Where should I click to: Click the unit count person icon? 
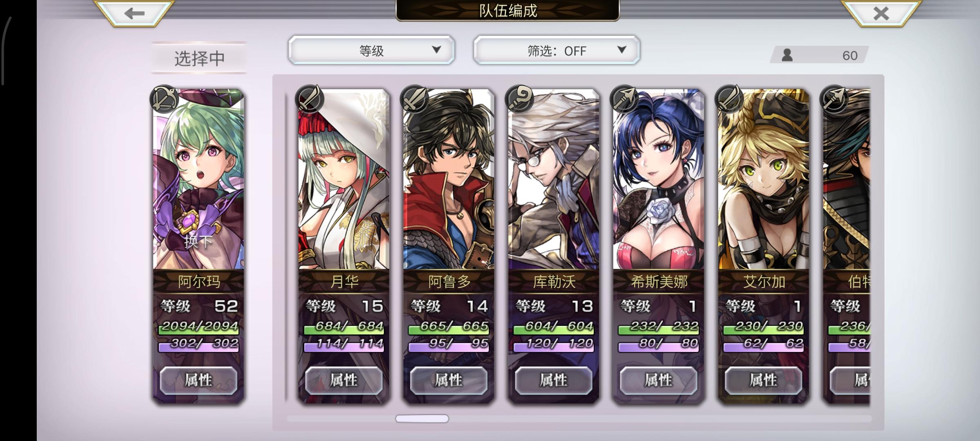tap(787, 55)
